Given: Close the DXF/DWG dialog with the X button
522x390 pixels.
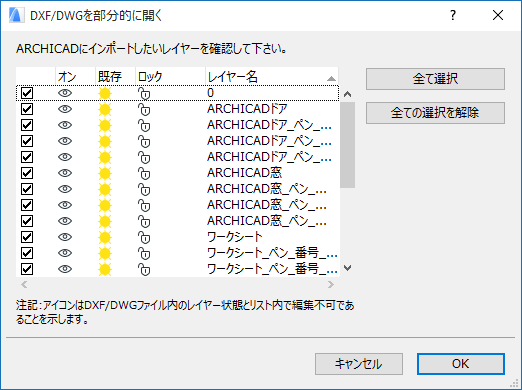Looking at the screenshot, I should coord(498,15).
